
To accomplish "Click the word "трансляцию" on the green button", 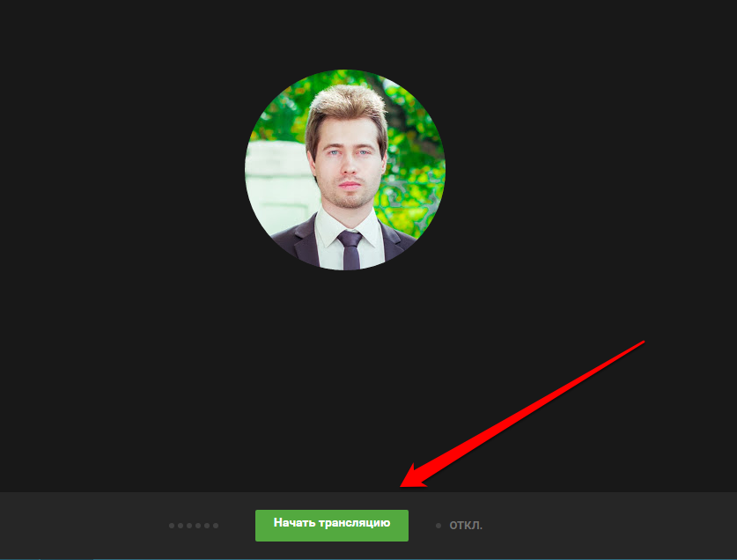I will [355, 524].
